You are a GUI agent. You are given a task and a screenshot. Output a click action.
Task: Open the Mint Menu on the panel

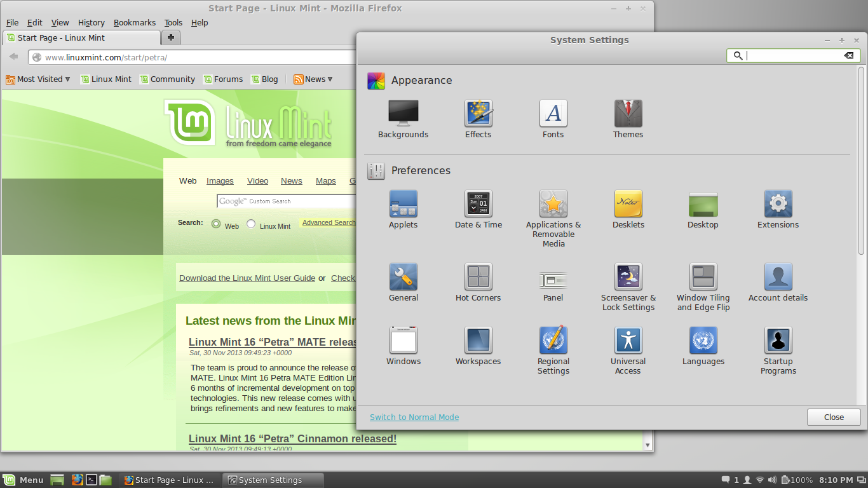23,480
